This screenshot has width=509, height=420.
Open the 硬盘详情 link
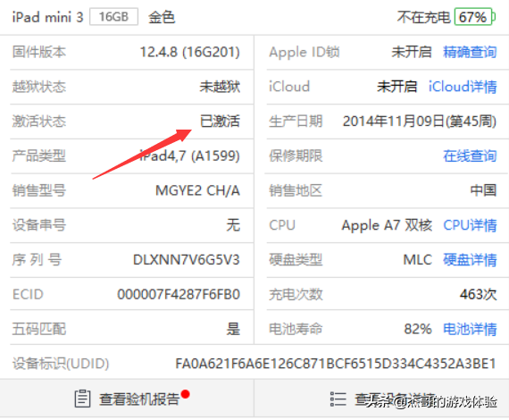coord(470,260)
